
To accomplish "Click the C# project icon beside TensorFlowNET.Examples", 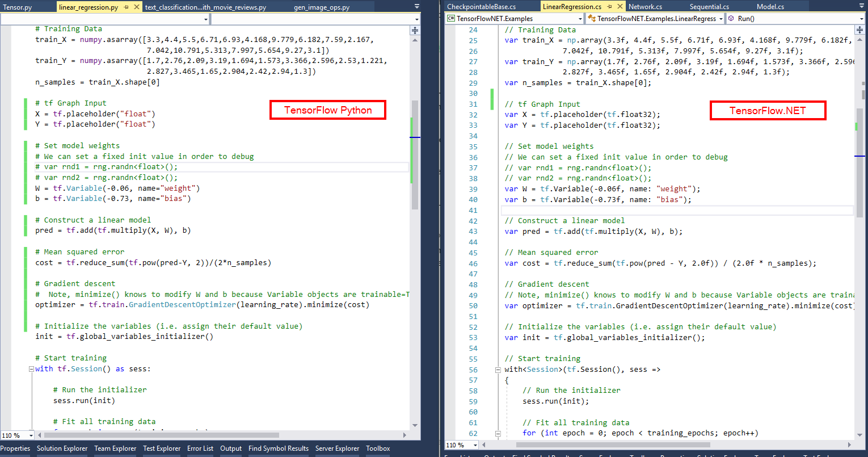I will point(450,19).
